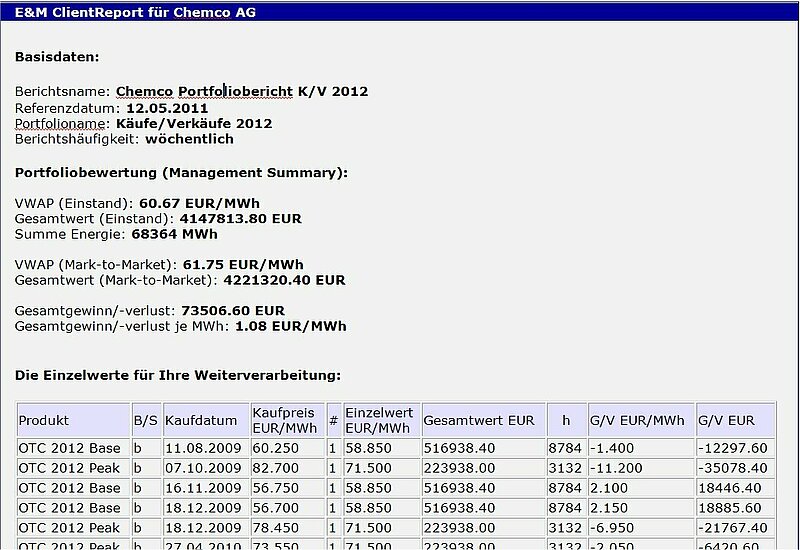Select VWAP Einstand value '60.67 EUR/MWh'
Viewport: 800px width, 550px height.
point(199,203)
